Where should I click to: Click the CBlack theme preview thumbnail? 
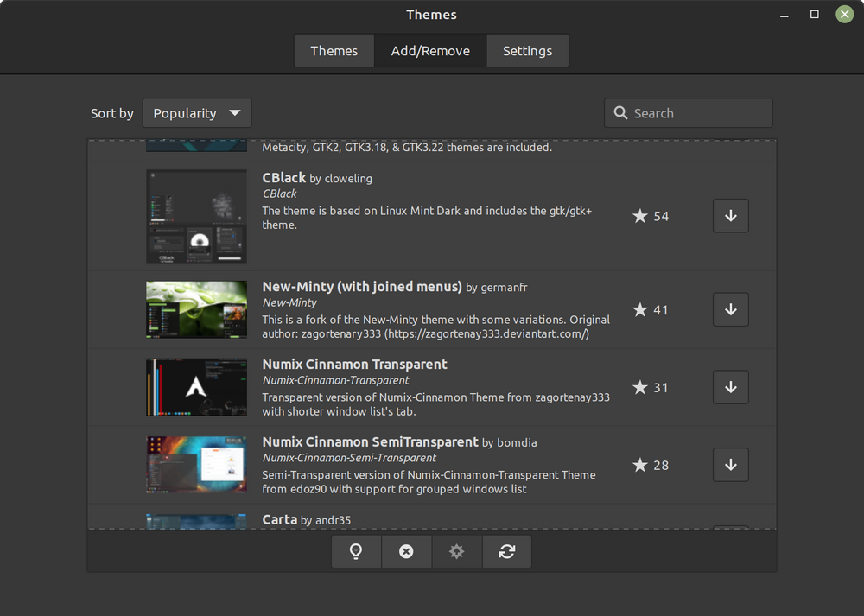pos(196,216)
